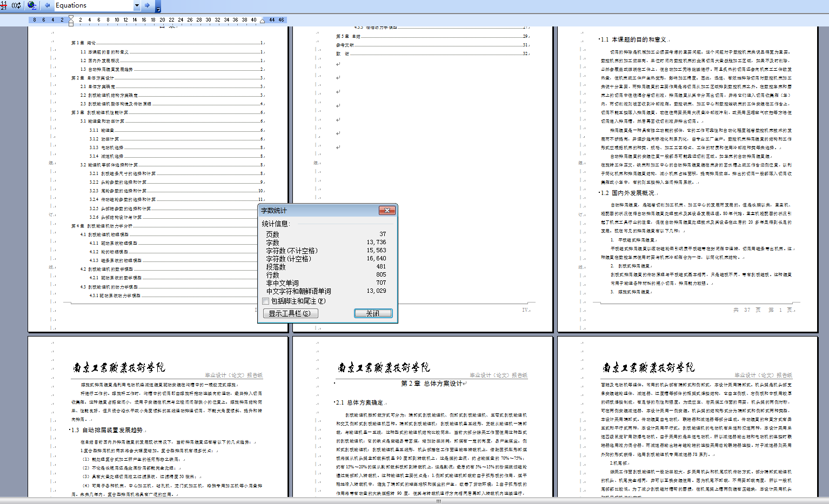Open table of contents entry 3.1.4
829x504 pixels.
177,156
